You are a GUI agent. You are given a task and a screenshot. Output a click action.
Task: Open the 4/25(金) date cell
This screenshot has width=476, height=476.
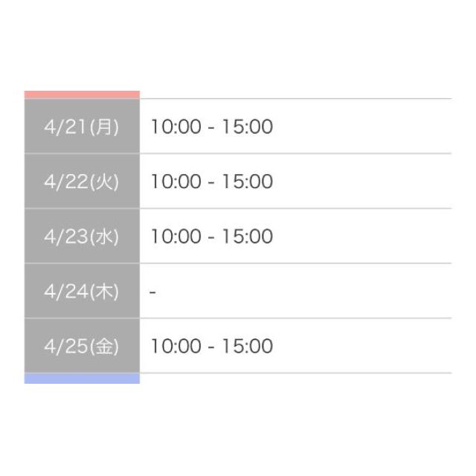point(82,347)
